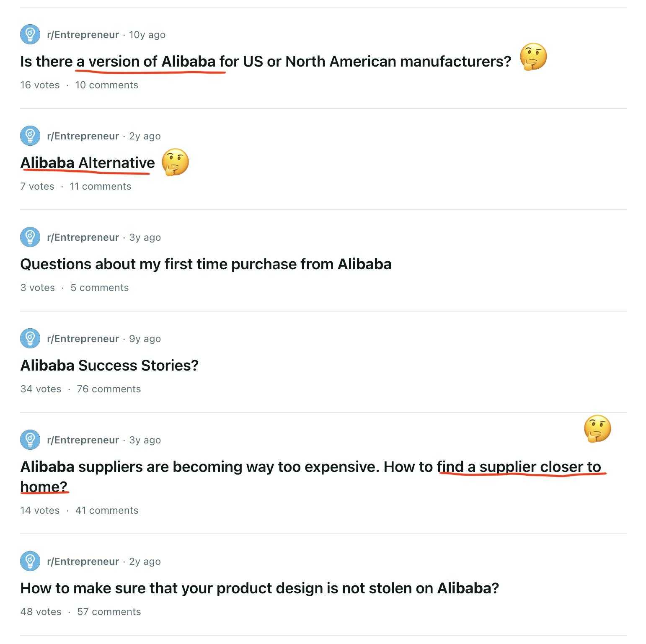The height and width of the screenshot is (644, 646).
Task: Click r/Entrepreneur name on the 10y ago post
Action: click(x=83, y=35)
